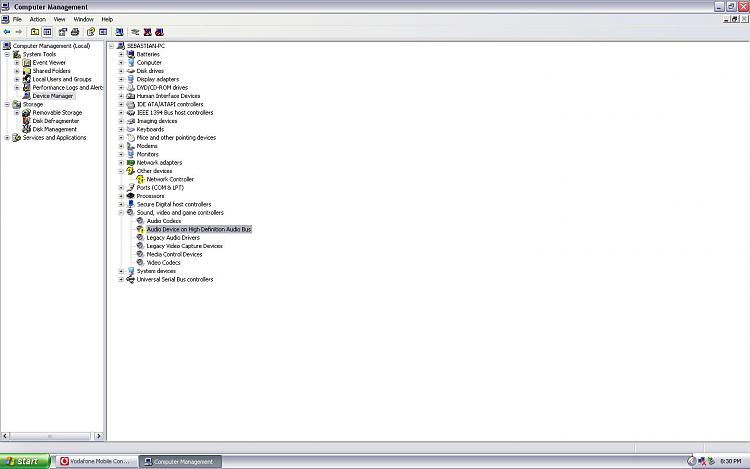Click the Keyboards category icon

tap(131, 129)
